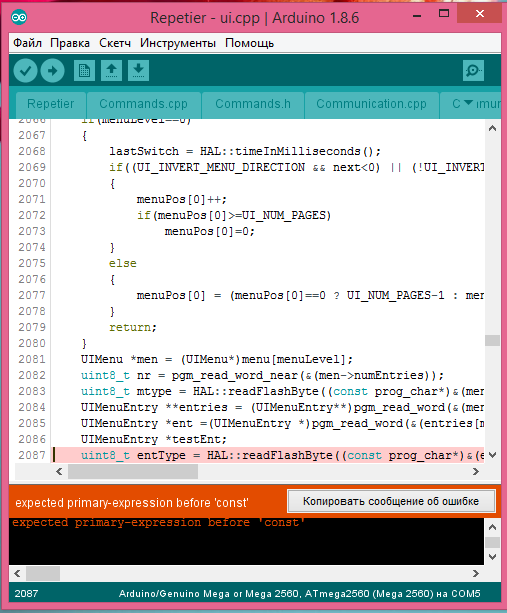The width and height of the screenshot is (507, 613).
Task: Click editor vertical scrollbar down arrow
Action: tap(493, 455)
